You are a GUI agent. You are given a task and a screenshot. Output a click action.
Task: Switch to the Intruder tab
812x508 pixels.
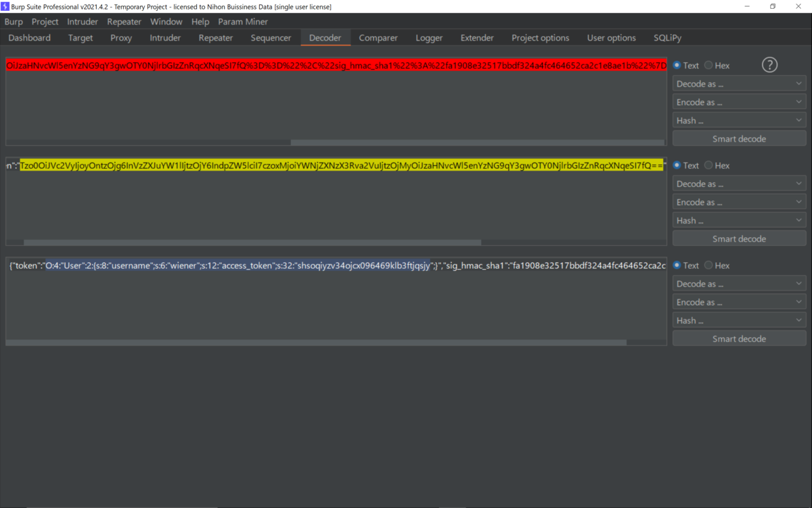click(165, 38)
